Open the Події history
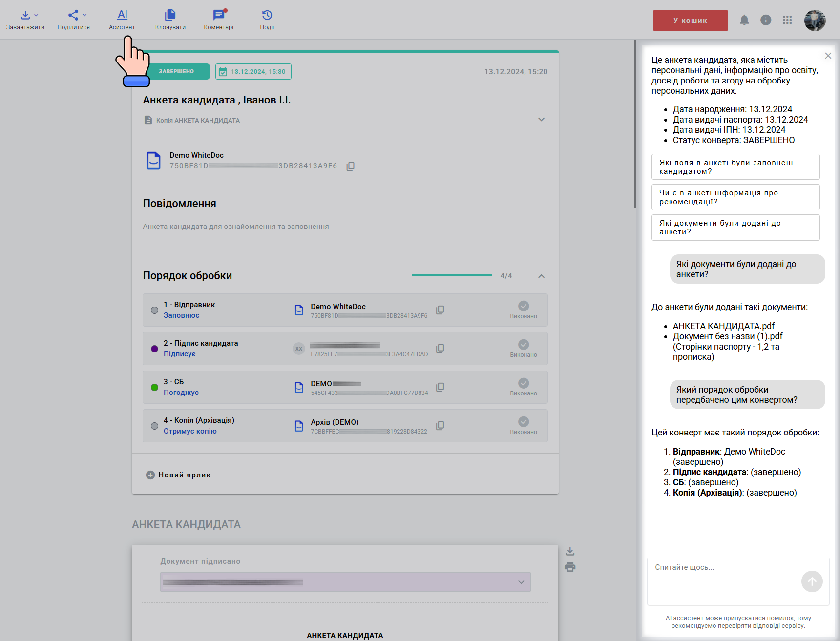Screen dimensions: 840x641 point(267,20)
